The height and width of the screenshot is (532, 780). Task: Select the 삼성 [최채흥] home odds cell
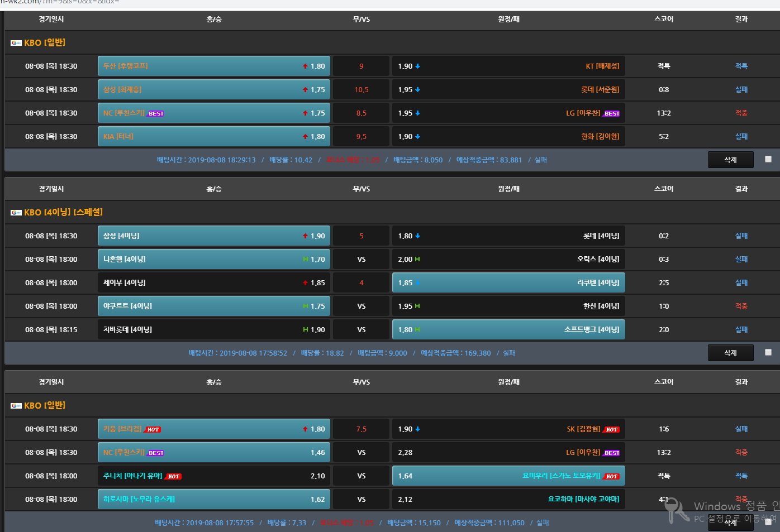(213, 90)
